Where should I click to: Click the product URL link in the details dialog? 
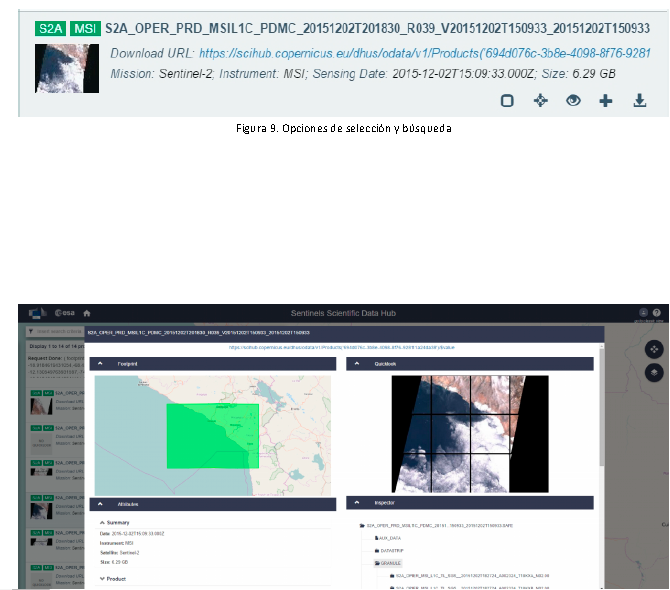click(341, 347)
